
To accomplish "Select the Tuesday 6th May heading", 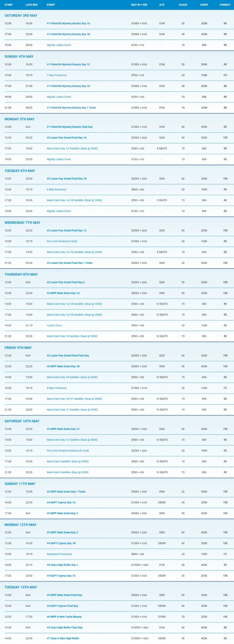I will (20, 171).
